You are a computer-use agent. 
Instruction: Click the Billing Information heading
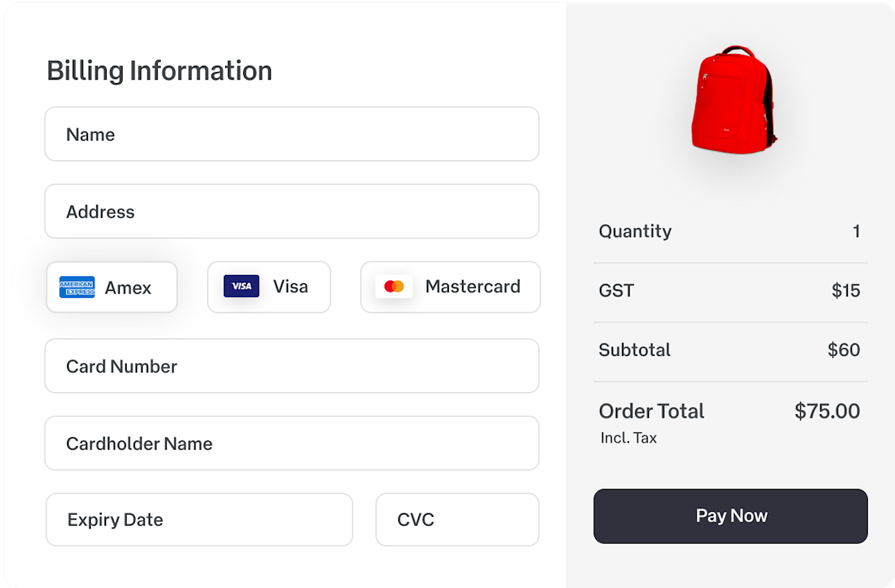tap(159, 70)
